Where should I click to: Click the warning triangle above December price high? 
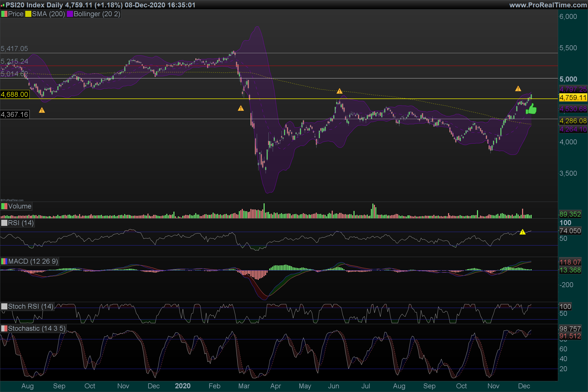click(518, 88)
